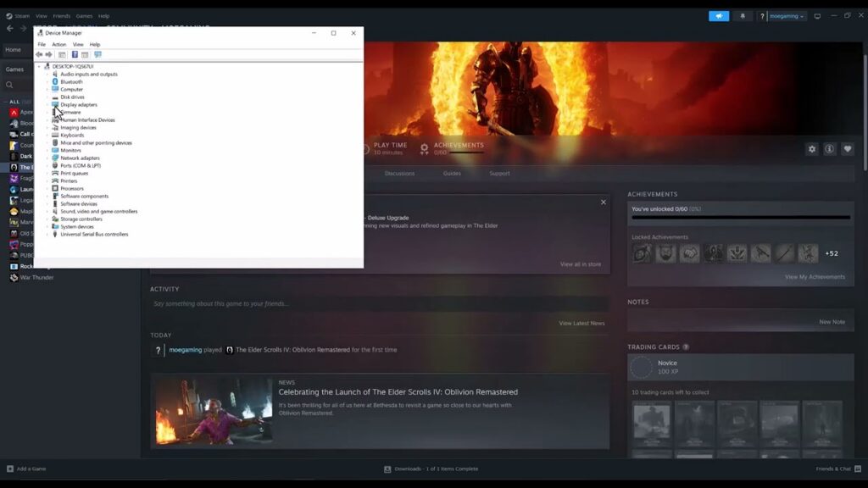Select Human Interface Devices in the tree

click(87, 120)
